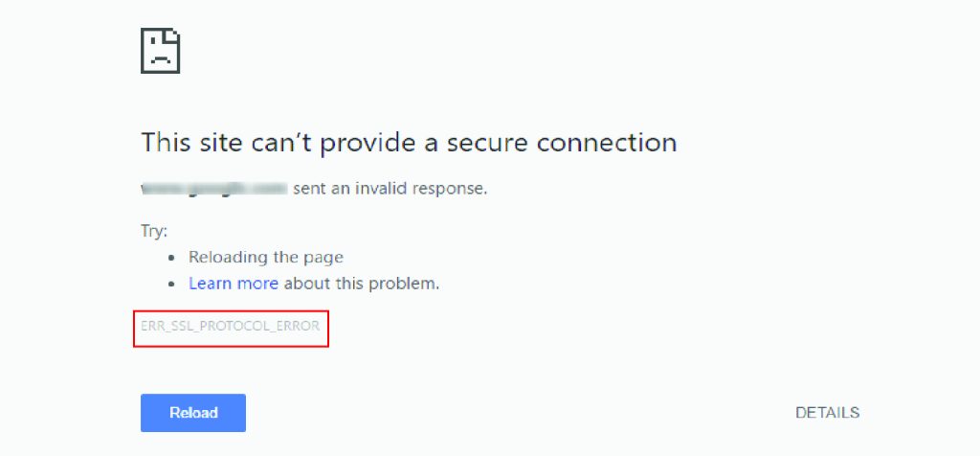Open the Learn more link
This screenshot has height=456, width=980.
234,284
